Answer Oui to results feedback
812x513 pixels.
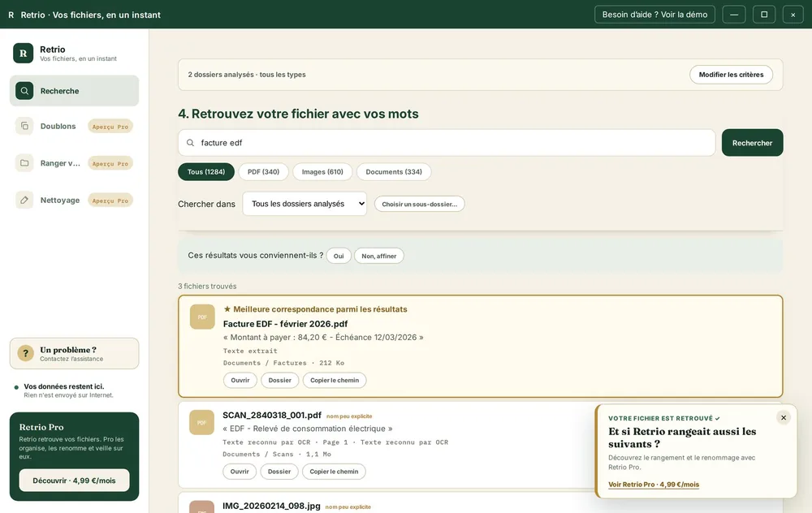coord(339,256)
